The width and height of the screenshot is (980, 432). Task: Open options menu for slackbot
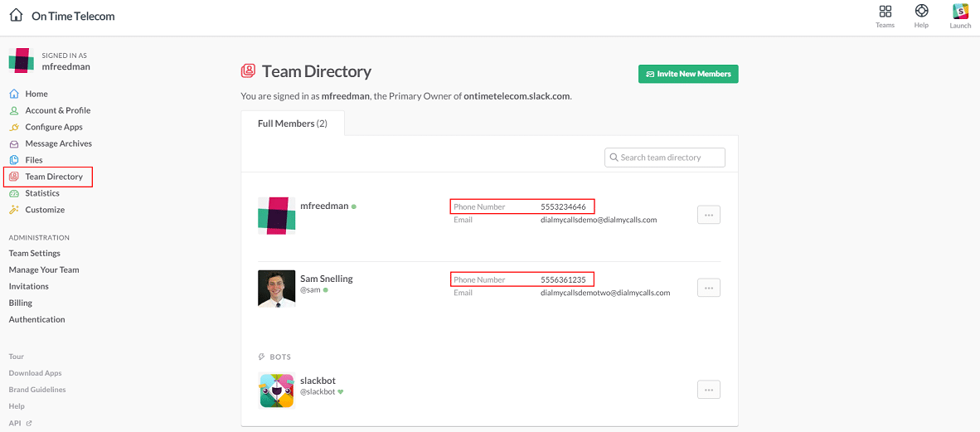pyautogui.click(x=708, y=390)
